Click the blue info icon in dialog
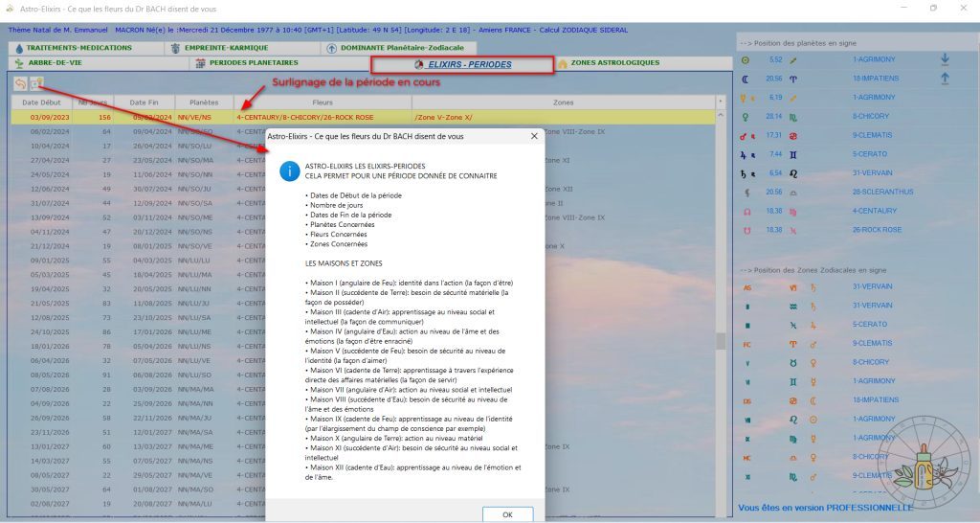 click(287, 171)
